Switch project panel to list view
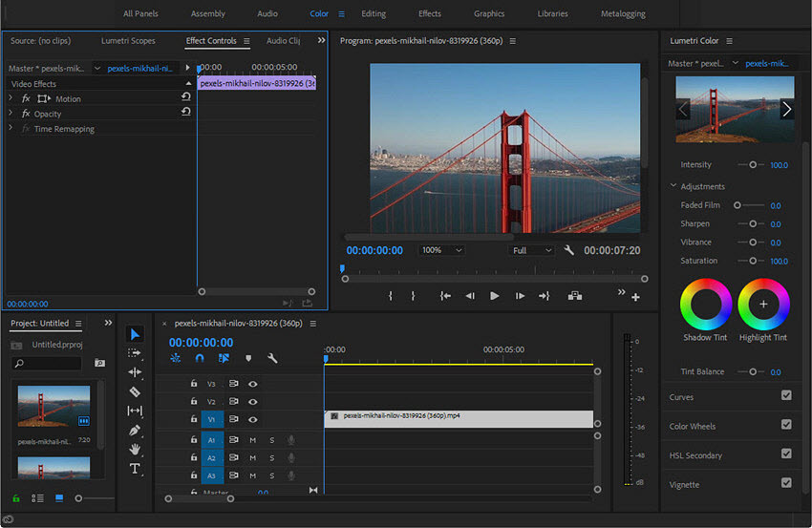812x528 pixels. click(37, 498)
